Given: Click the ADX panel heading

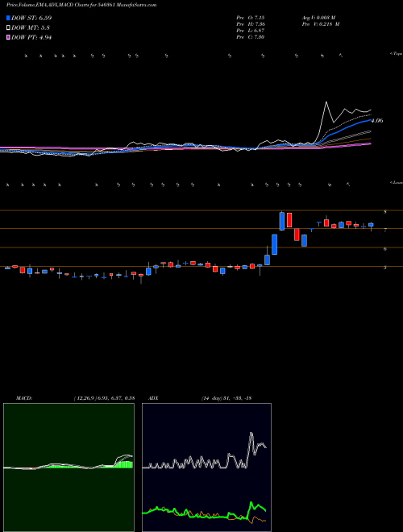Looking at the screenshot, I should coord(153,398).
